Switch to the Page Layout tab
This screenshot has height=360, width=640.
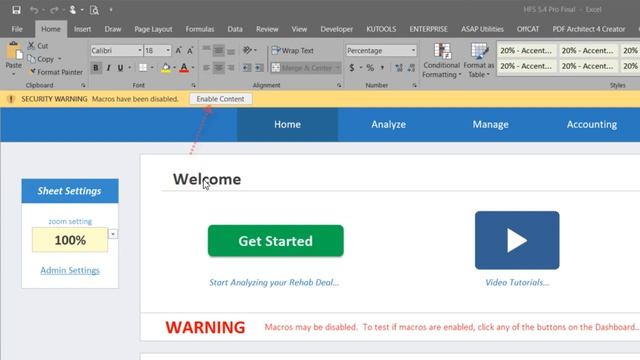153,29
